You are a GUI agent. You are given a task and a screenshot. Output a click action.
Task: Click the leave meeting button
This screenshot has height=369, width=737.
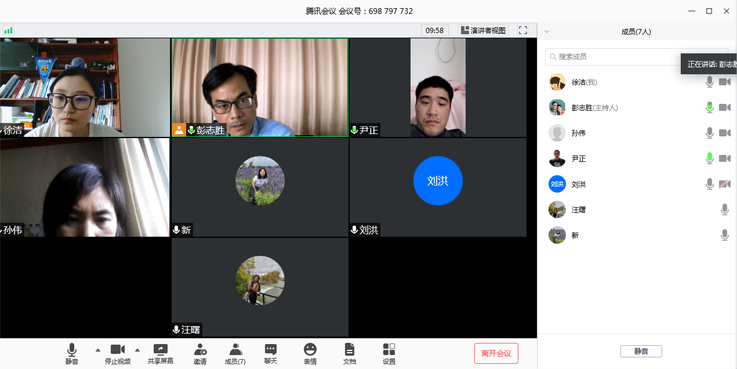click(x=496, y=353)
